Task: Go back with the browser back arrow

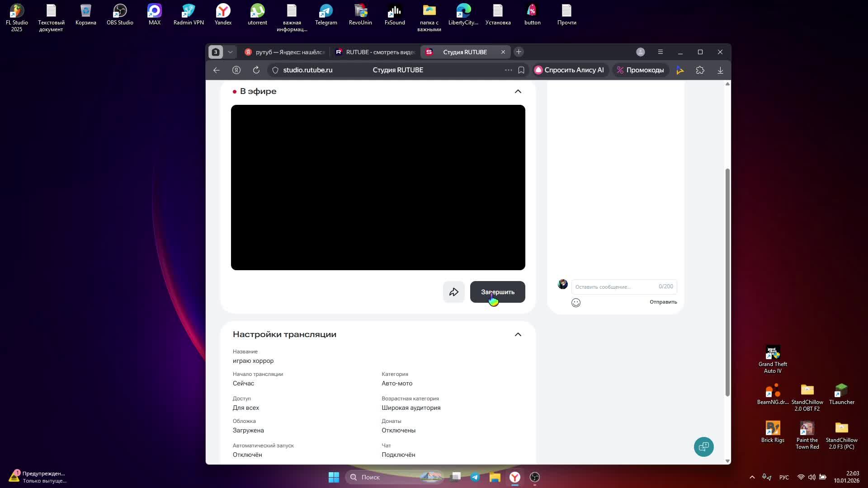Action: coord(217,70)
